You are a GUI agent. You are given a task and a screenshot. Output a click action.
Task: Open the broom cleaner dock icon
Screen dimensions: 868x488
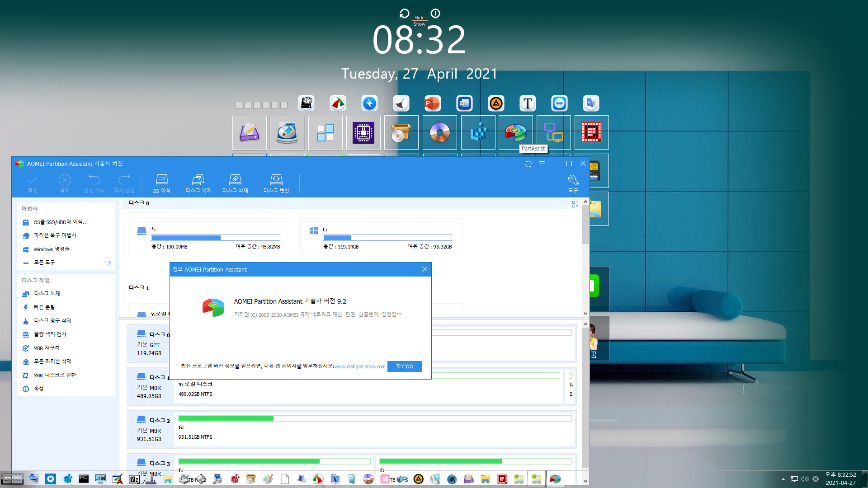[401, 103]
